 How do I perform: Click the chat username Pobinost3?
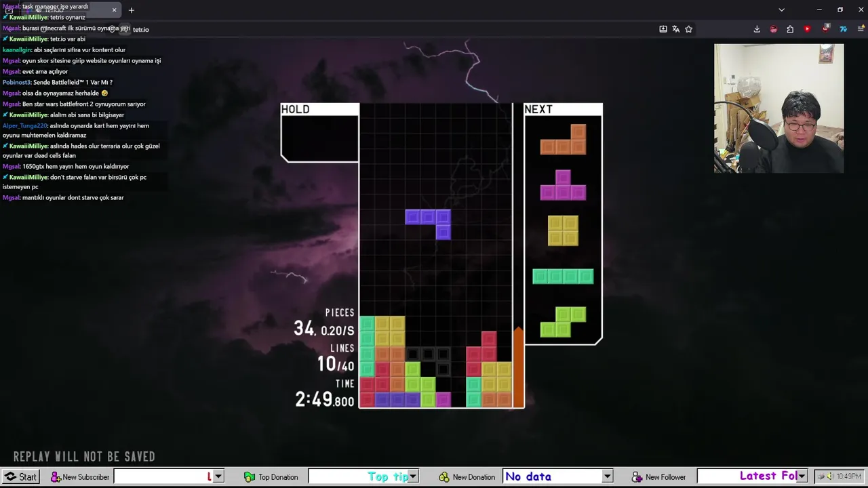click(x=17, y=82)
